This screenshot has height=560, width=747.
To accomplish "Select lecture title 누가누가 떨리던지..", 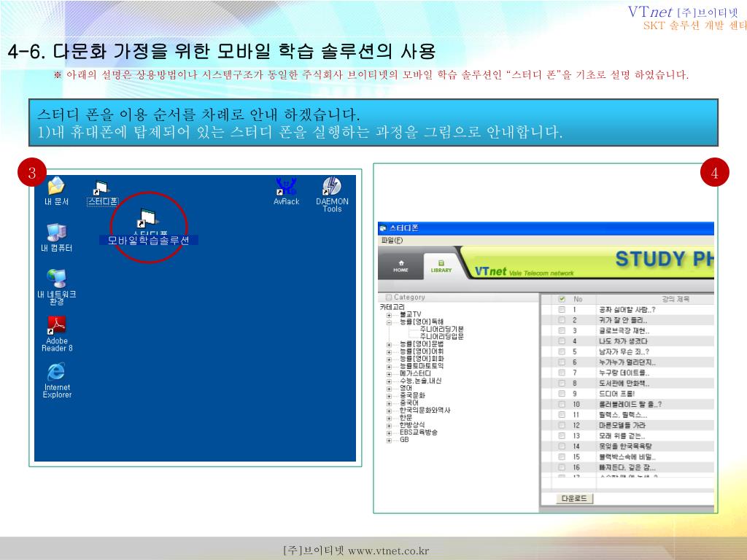I will [627, 362].
